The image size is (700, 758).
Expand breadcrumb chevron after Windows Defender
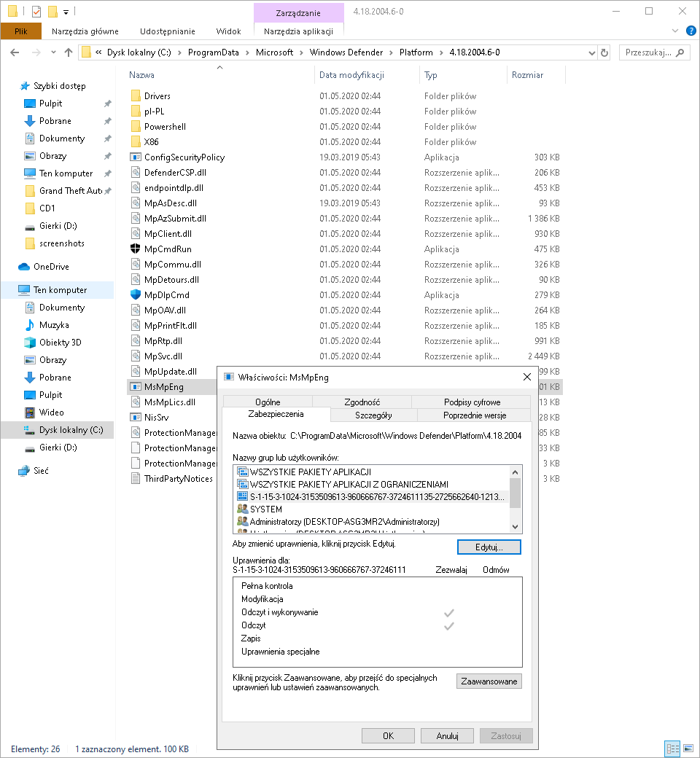tap(391, 52)
